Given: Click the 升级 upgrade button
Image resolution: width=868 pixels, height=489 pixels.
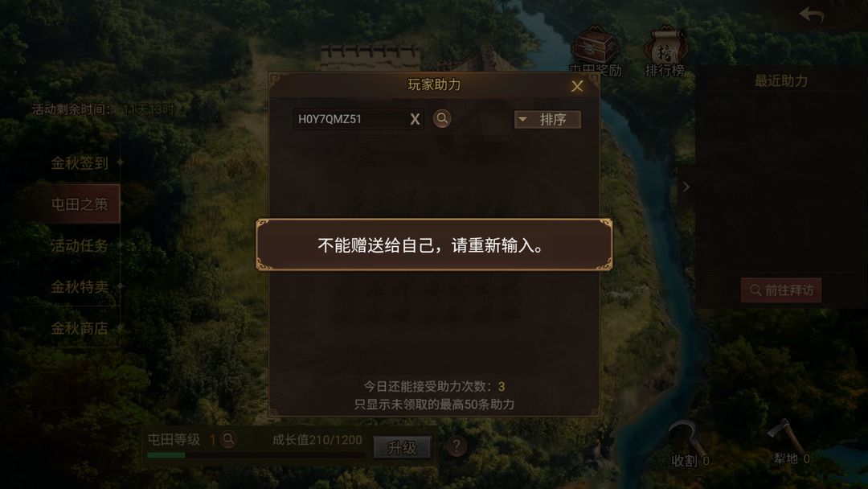Looking at the screenshot, I should pyautogui.click(x=402, y=447).
